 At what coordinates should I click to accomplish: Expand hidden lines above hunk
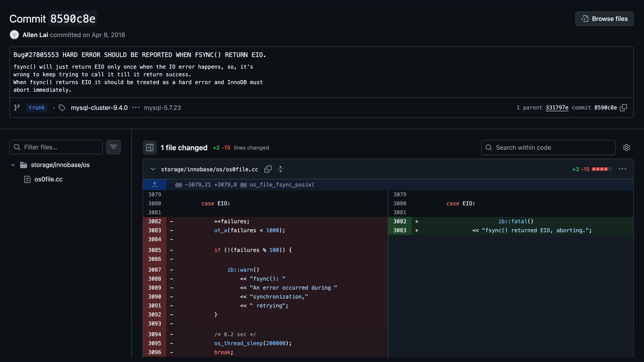[x=155, y=185]
